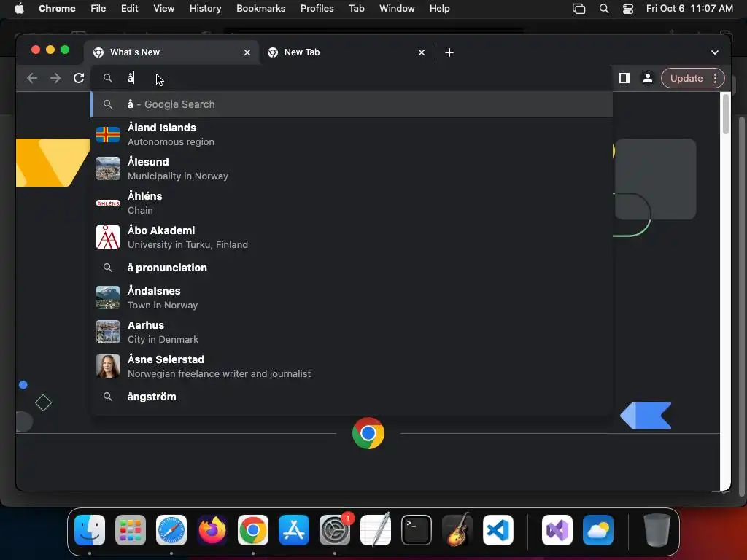Open Terminal from the Dock
747x560 pixels.
pos(417,530)
